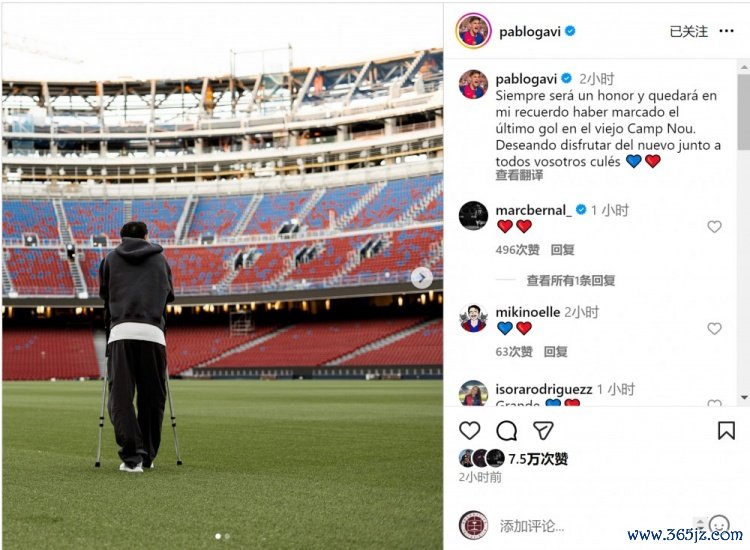
Task: Go to the next photo arrow
Action: click(421, 278)
